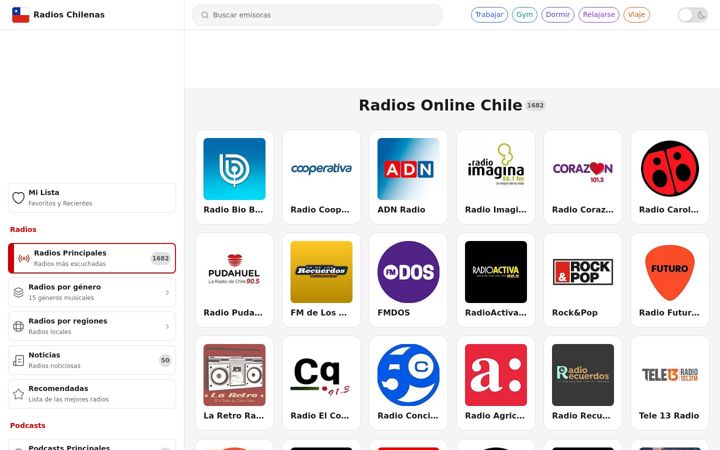The image size is (720, 450).
Task: Open Recomendadas lista de mejores radios
Action: pos(92,394)
